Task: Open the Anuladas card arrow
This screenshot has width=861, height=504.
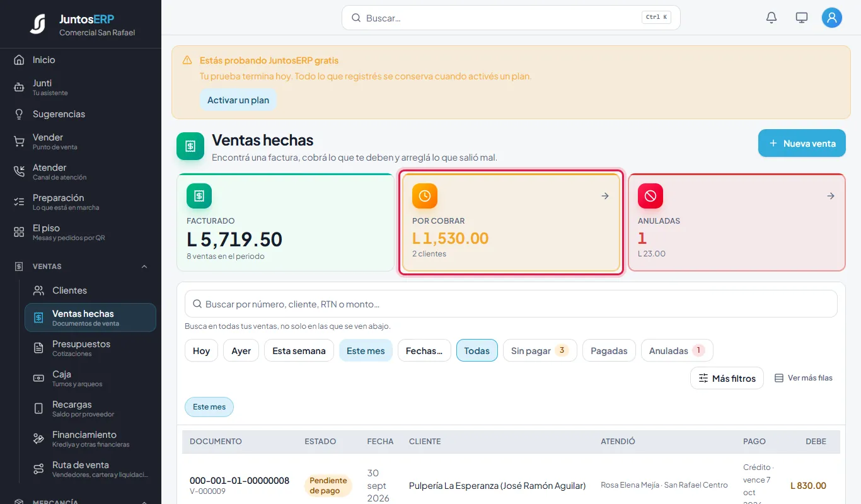Action: [831, 196]
